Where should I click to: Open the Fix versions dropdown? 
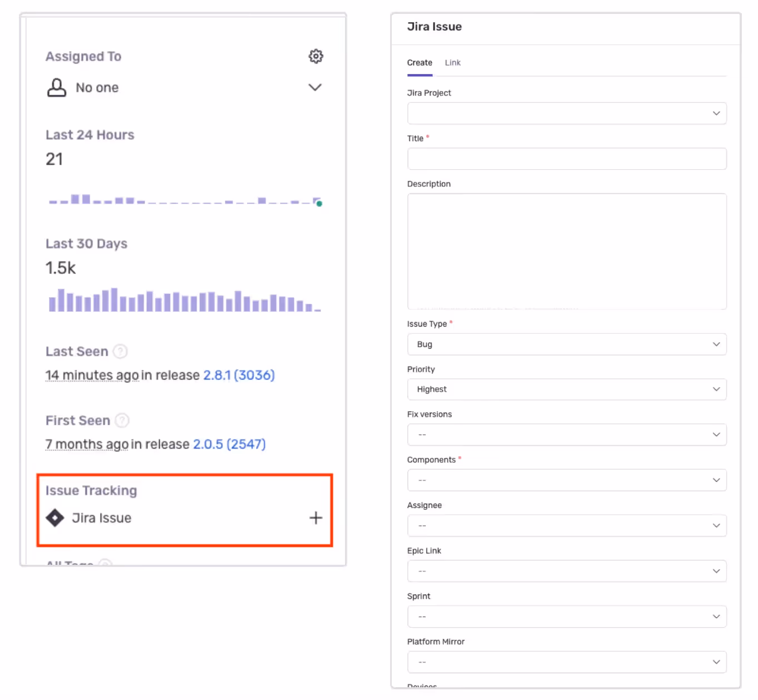tap(567, 435)
